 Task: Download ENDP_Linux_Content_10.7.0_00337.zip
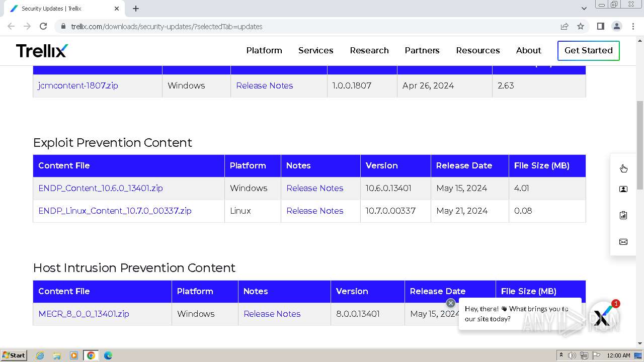click(115, 211)
